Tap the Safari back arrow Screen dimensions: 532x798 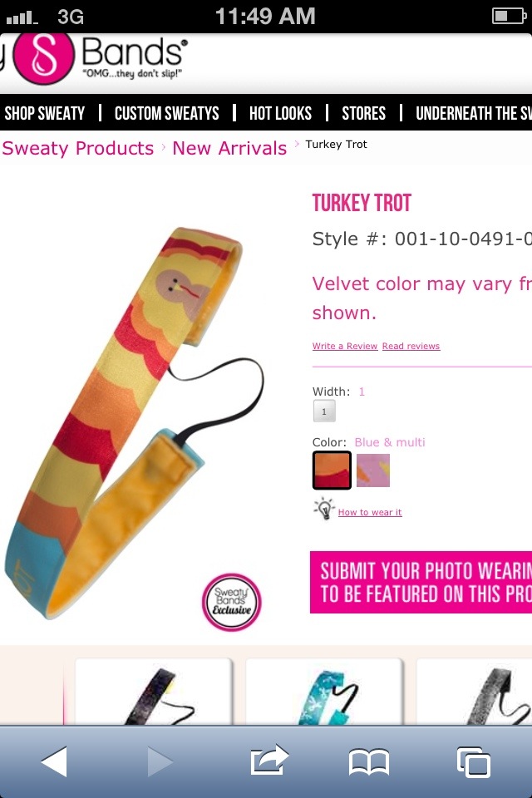tap(55, 761)
